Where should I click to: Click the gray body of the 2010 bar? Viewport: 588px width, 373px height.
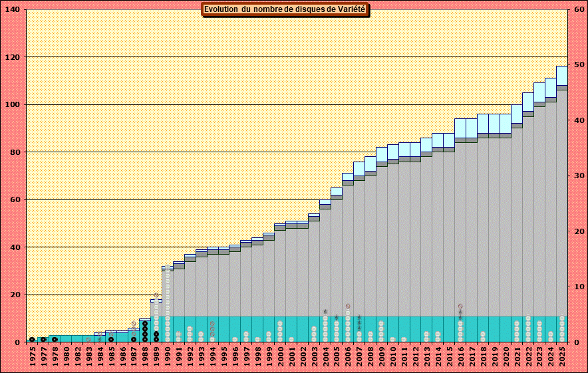pyautogui.click(x=393, y=233)
